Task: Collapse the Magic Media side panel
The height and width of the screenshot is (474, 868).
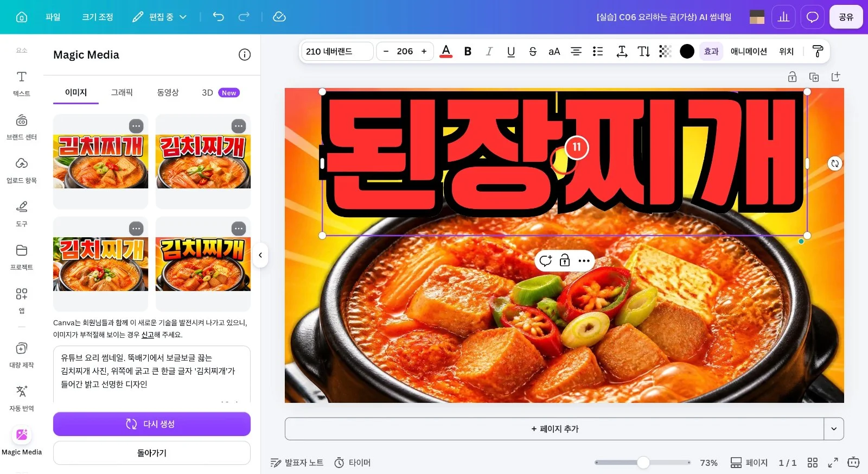Action: point(260,255)
